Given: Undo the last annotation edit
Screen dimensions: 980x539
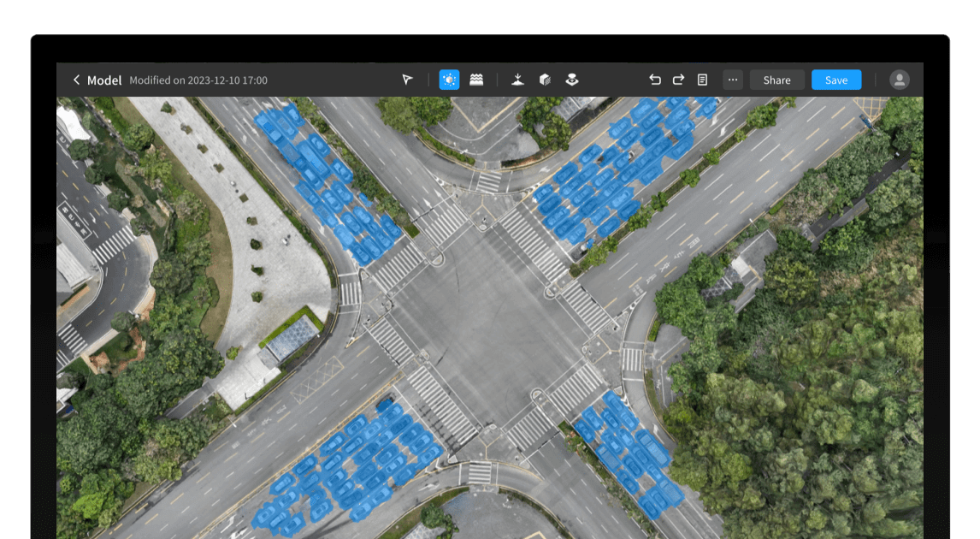Looking at the screenshot, I should point(654,80).
